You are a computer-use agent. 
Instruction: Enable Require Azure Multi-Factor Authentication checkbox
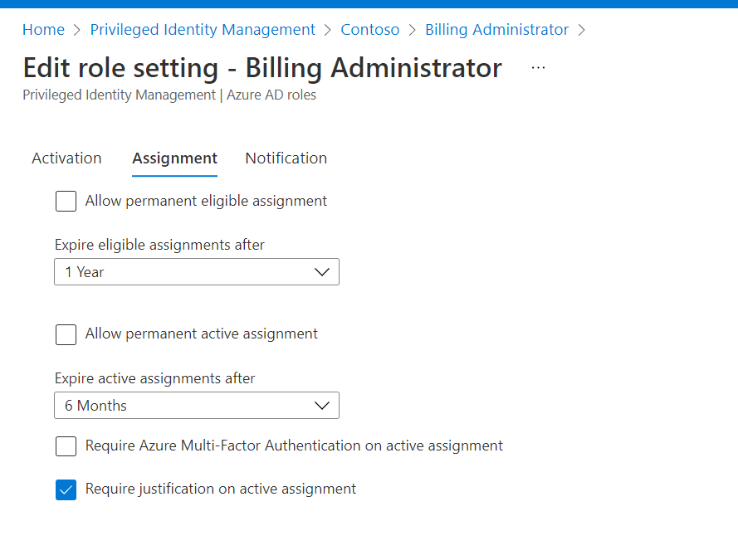(x=66, y=446)
